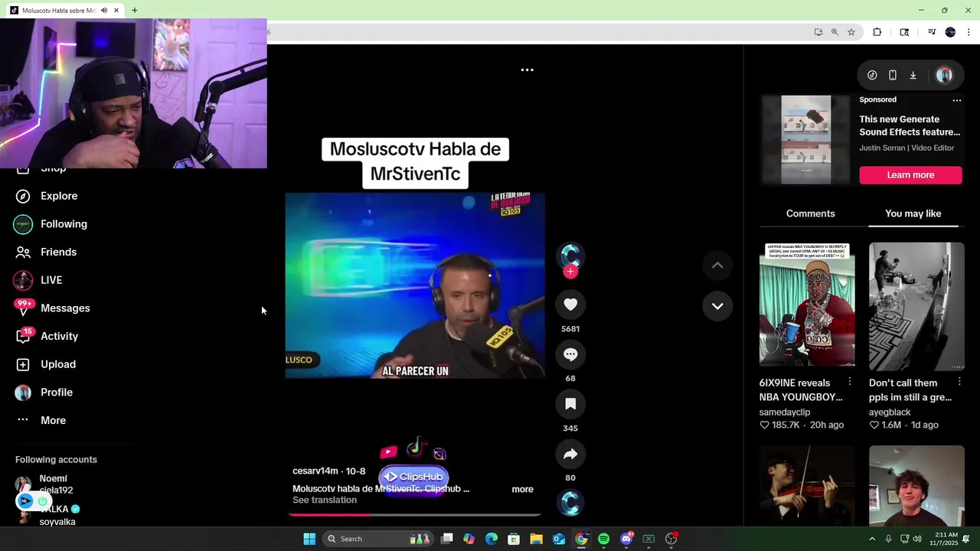The width and height of the screenshot is (980, 551).
Task: Open Chrome zoom magnifier icon
Action: [x=835, y=32]
